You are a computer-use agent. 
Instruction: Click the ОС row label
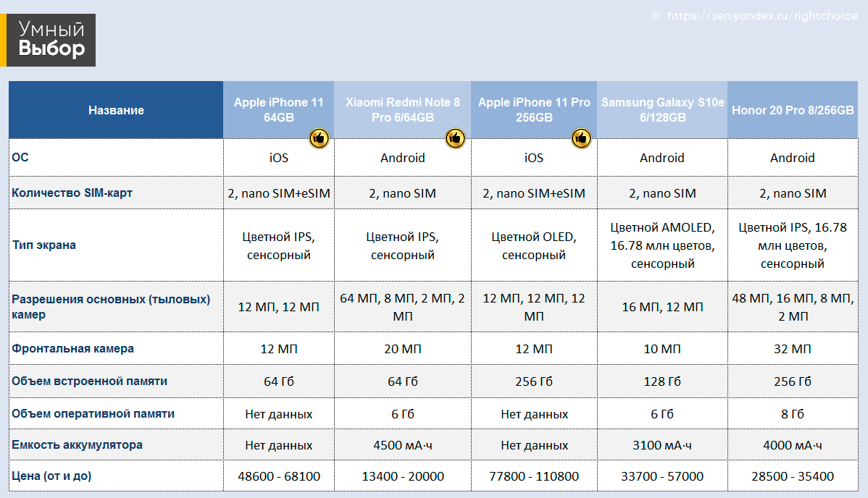[x=20, y=157]
